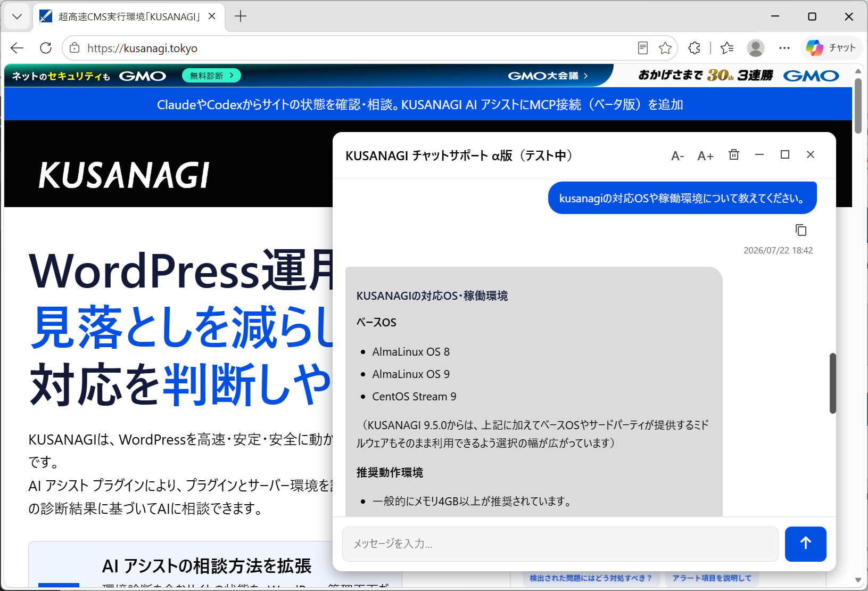This screenshot has width=868, height=591.
Task: Click the ベースOS heading
Action: point(376,322)
